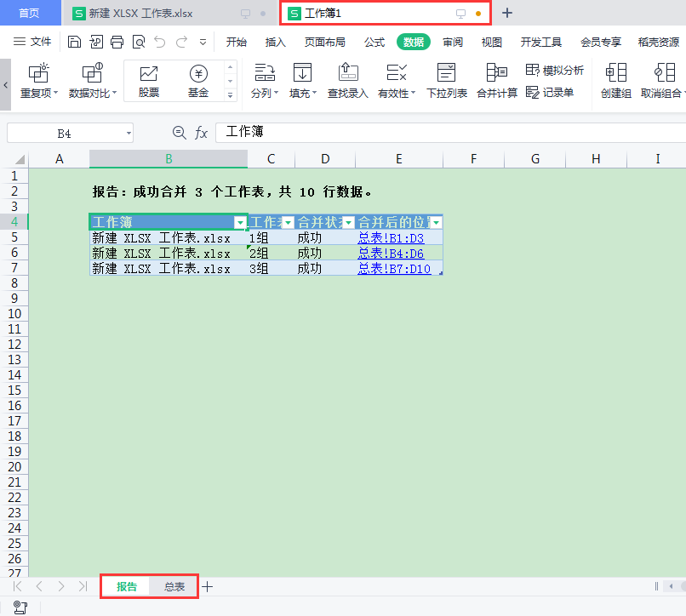Show the previous row of the data types gallery
Screen dimensions: 686x616
coord(230,67)
